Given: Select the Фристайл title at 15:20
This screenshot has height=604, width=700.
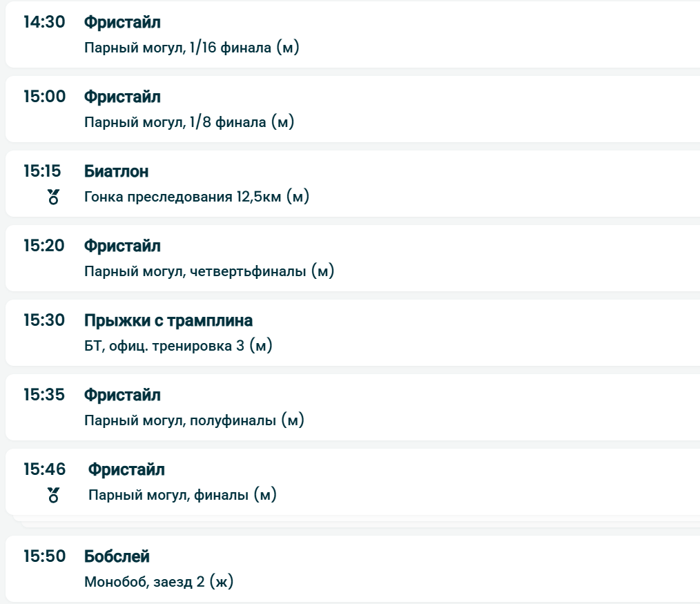Looking at the screenshot, I should coord(122,246).
